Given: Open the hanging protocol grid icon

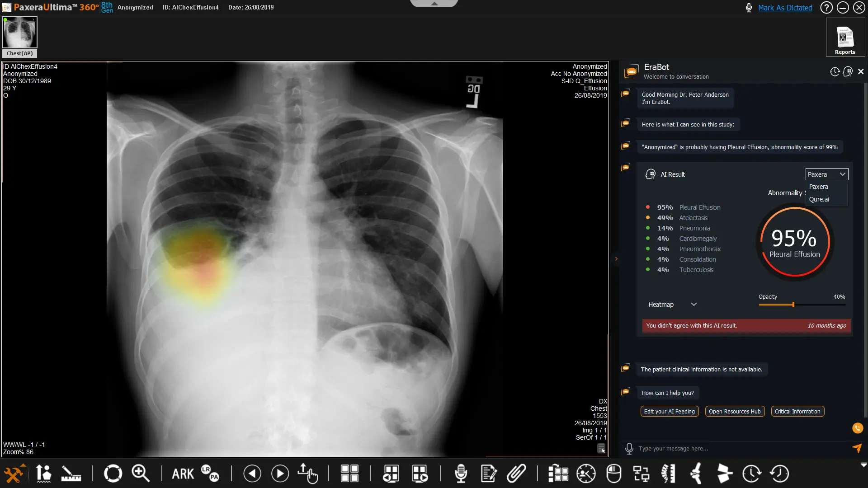Looking at the screenshot, I should (x=558, y=474).
